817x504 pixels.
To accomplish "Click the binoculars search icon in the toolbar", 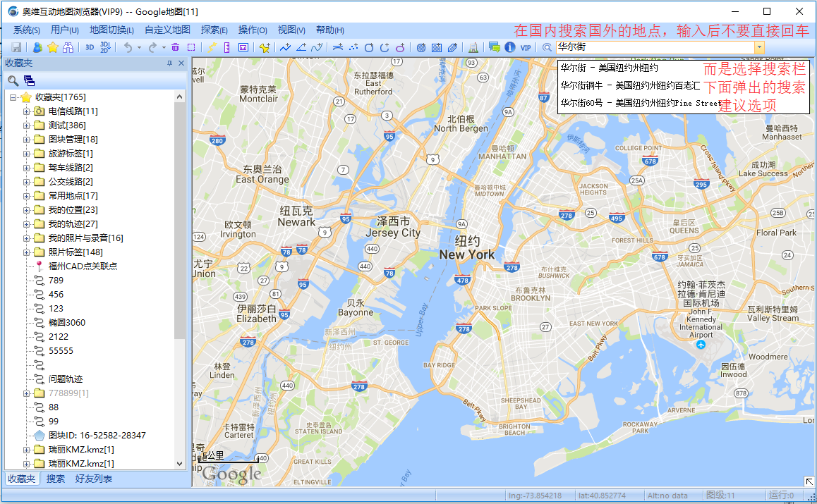I will click(68, 47).
